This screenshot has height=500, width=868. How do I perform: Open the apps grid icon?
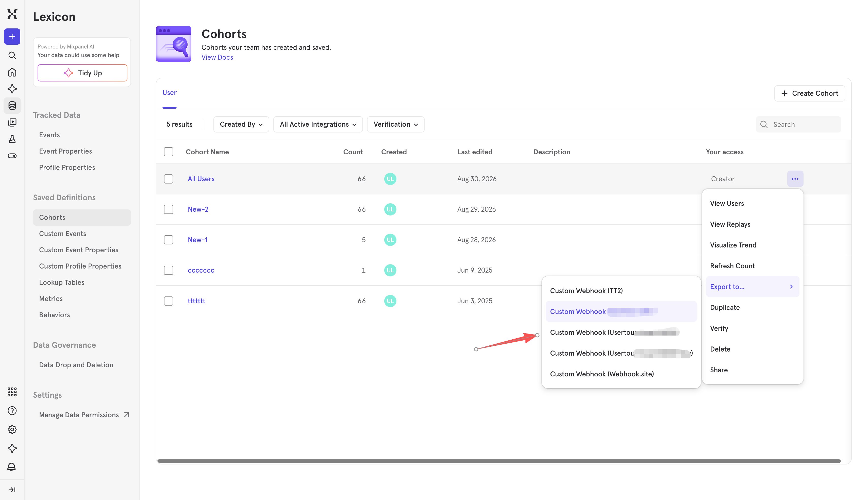(12, 392)
